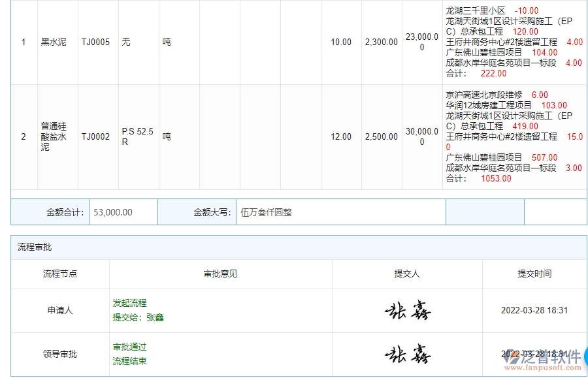Screen dimensions: 588x378
Task: Click project 龙湖三千里小区 with -10.00 amount
Action: click(476, 11)
